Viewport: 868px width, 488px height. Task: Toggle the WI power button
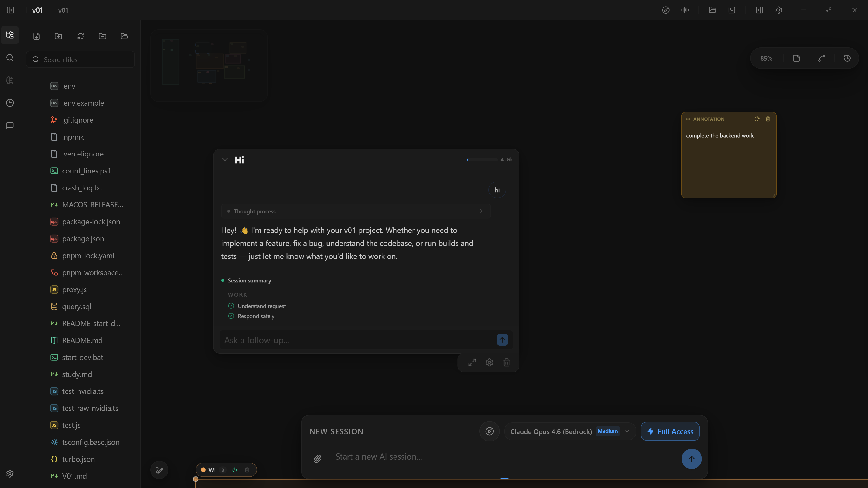(235, 470)
